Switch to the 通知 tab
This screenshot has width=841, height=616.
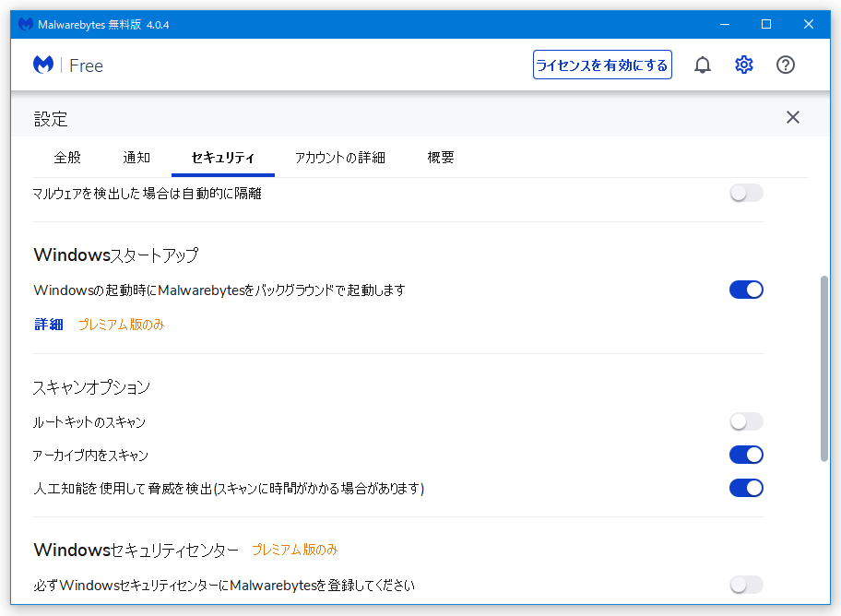click(x=136, y=157)
